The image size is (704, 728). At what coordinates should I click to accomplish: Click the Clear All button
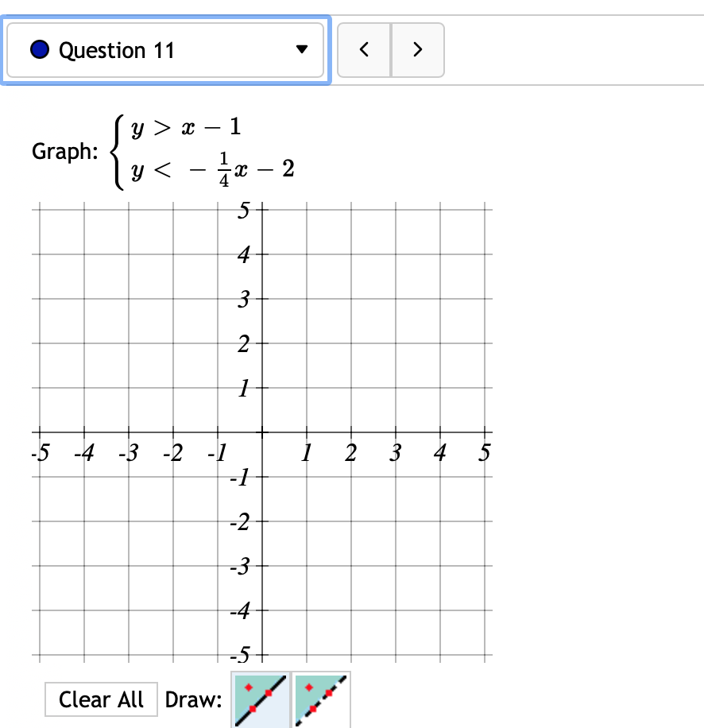pos(101,699)
